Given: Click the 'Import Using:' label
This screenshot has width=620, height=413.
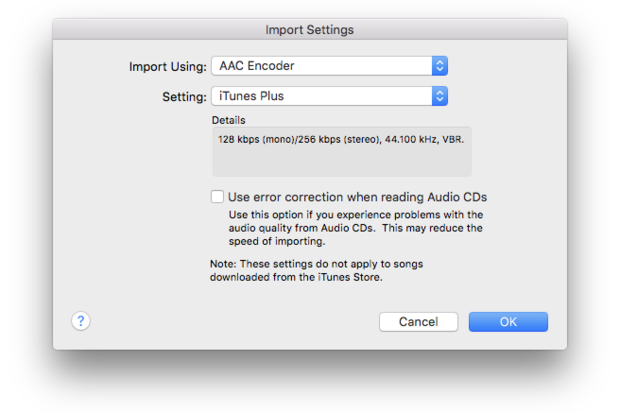Looking at the screenshot, I should click(167, 67).
